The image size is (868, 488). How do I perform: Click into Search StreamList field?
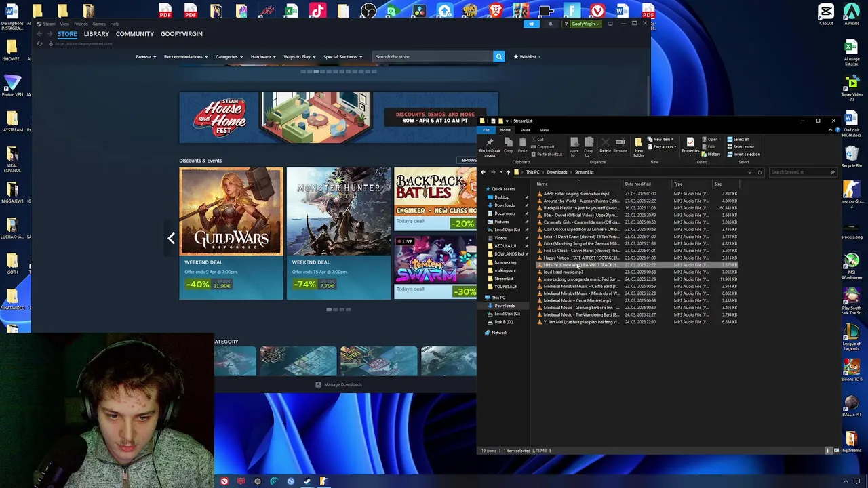(802, 172)
